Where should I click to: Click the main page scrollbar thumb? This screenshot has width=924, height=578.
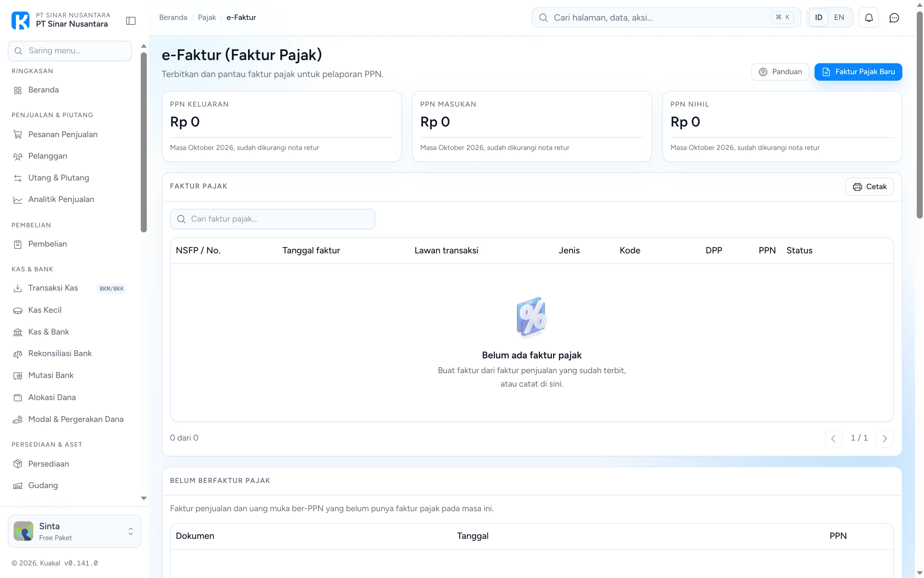pyautogui.click(x=920, y=115)
